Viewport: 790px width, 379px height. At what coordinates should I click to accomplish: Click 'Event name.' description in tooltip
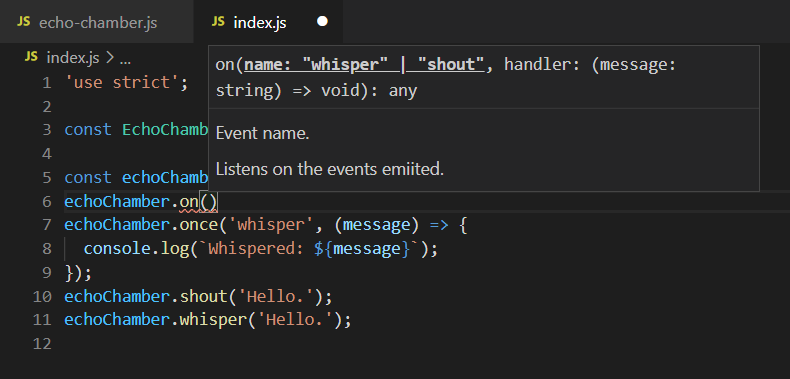(x=262, y=134)
